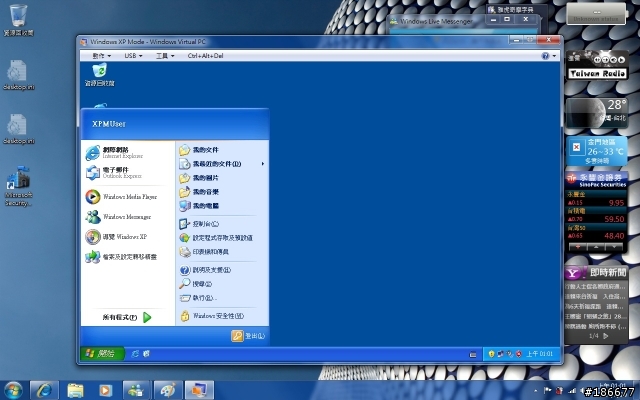Expand My Recent Documents submenu arrow
Viewport: 640px width, 400px height.
[x=263, y=164]
